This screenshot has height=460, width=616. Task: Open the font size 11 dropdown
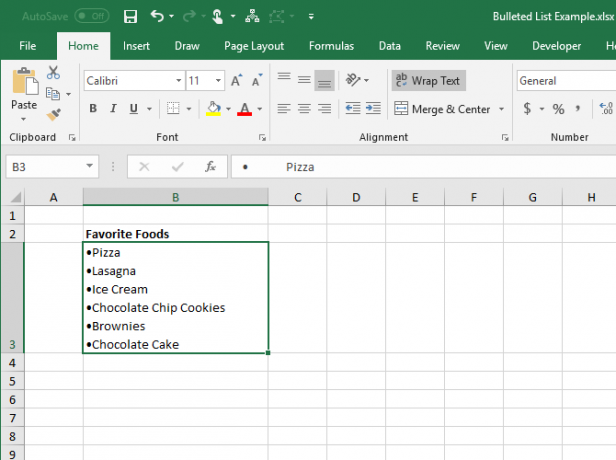pyautogui.click(x=218, y=81)
